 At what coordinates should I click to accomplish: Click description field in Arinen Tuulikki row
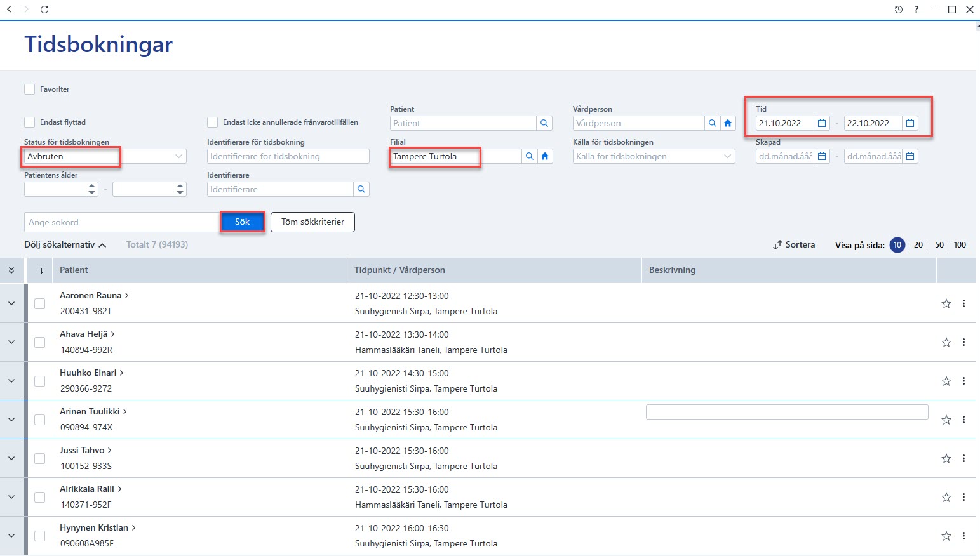(x=787, y=412)
